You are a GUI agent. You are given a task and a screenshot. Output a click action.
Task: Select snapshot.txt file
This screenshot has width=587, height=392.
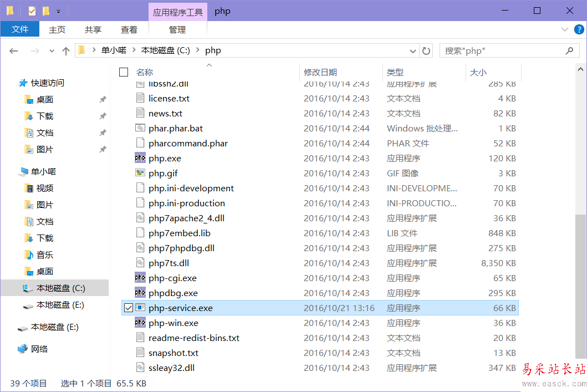tap(173, 353)
